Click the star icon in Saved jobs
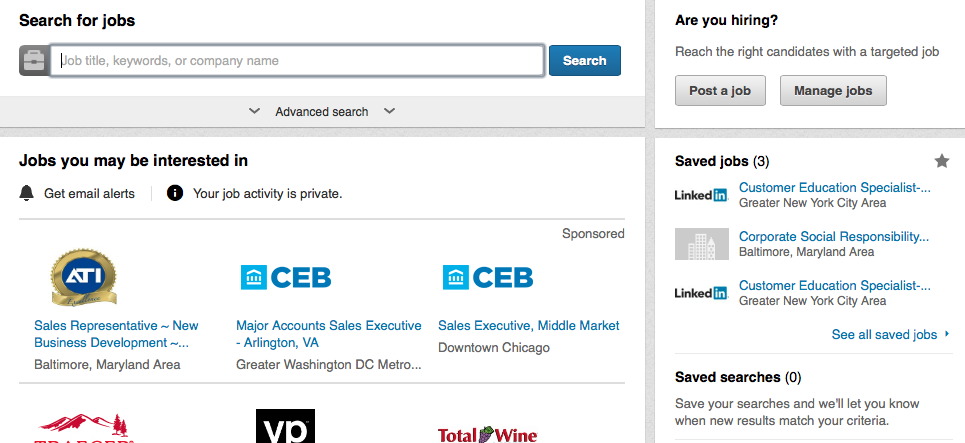Viewport: 965px width, 443px height. point(942,161)
